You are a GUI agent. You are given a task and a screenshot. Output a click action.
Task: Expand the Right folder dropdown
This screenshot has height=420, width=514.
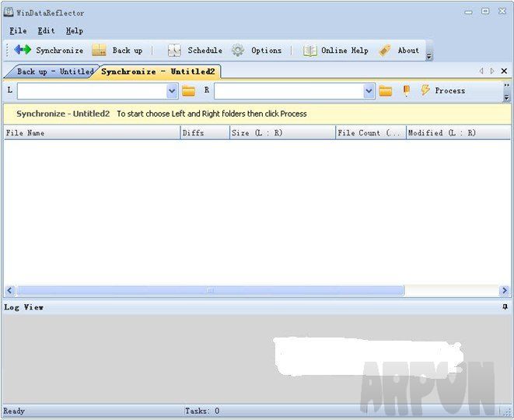(369, 91)
